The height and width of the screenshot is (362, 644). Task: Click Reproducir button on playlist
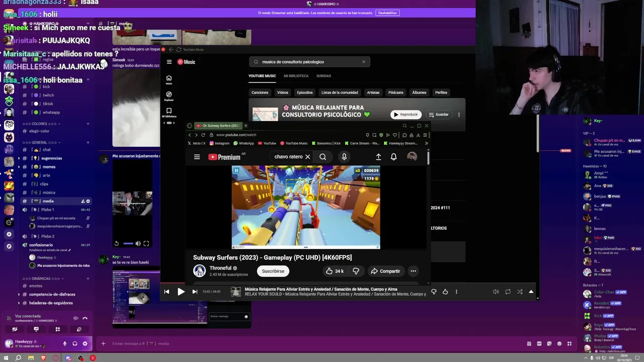406,115
